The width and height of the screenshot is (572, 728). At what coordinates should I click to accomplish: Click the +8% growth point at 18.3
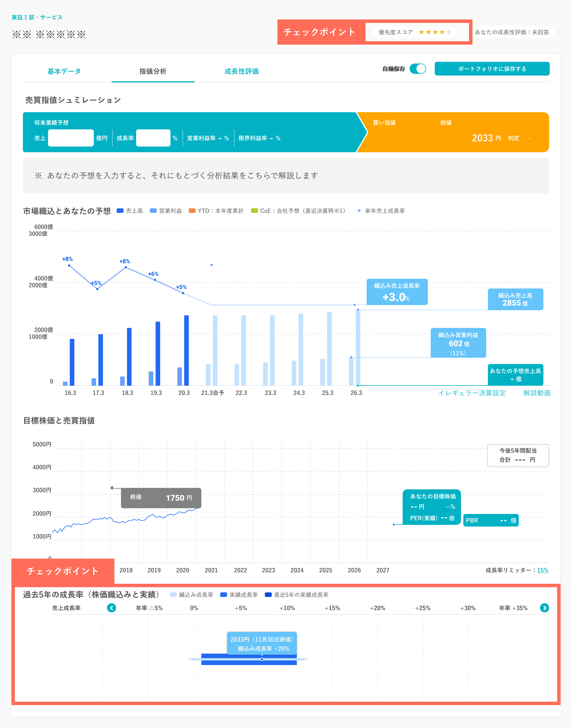[126, 267]
